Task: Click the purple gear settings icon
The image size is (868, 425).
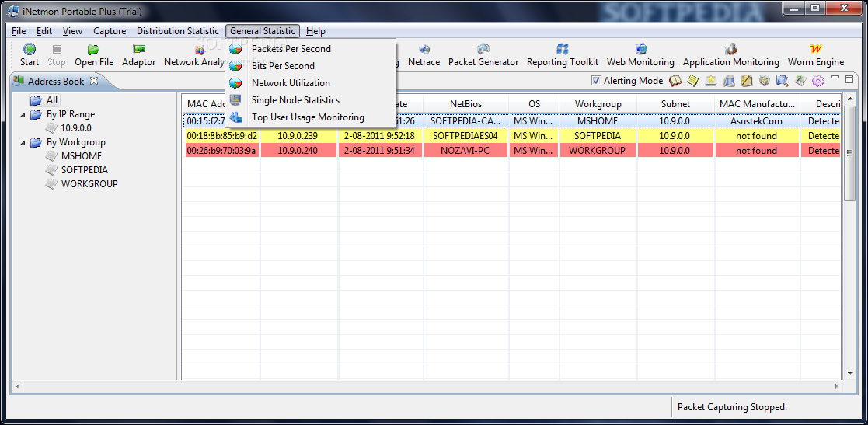Action: click(817, 82)
